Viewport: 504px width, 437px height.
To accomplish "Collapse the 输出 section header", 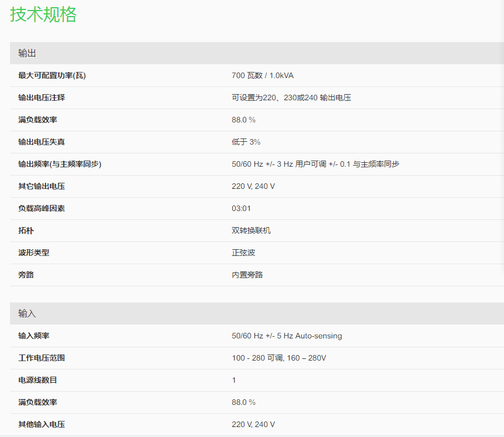I will click(27, 53).
